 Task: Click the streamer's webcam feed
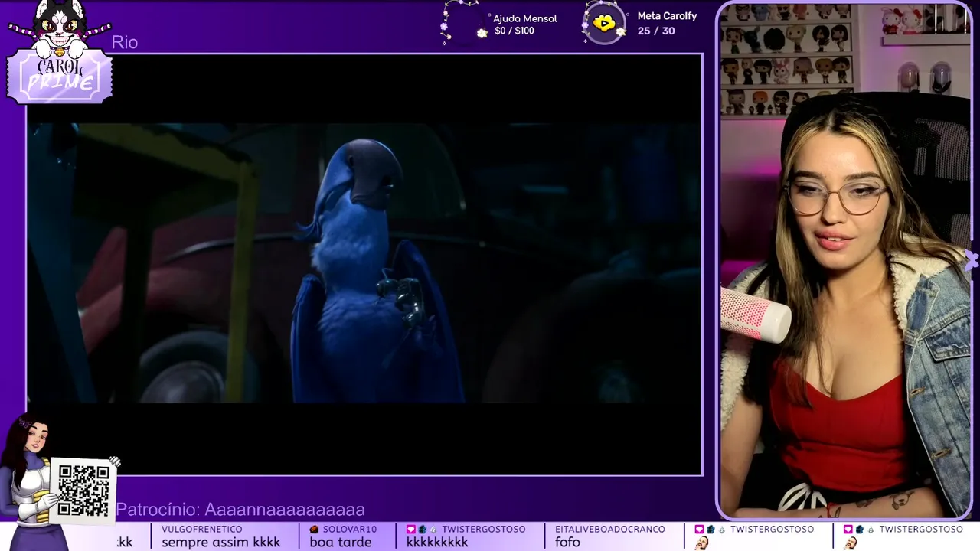pos(845,260)
